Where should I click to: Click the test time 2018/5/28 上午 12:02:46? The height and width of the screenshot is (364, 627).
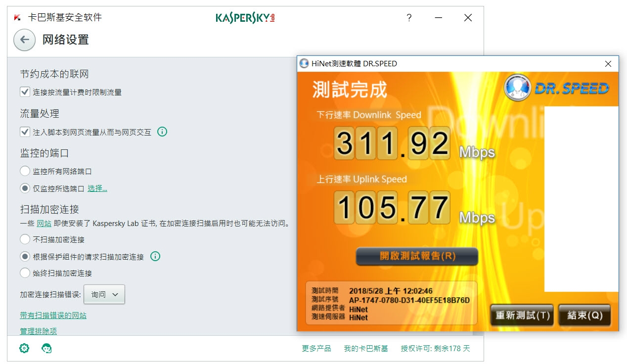[391, 291]
